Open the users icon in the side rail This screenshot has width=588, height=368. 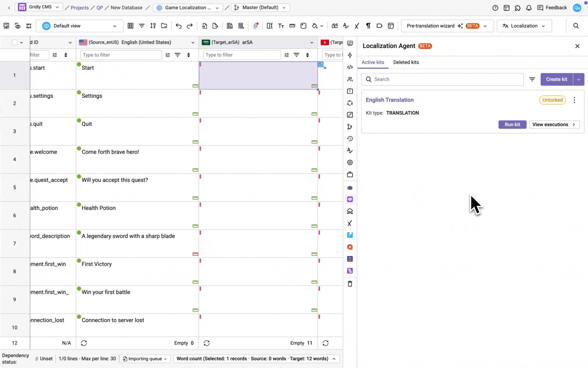(x=350, y=79)
